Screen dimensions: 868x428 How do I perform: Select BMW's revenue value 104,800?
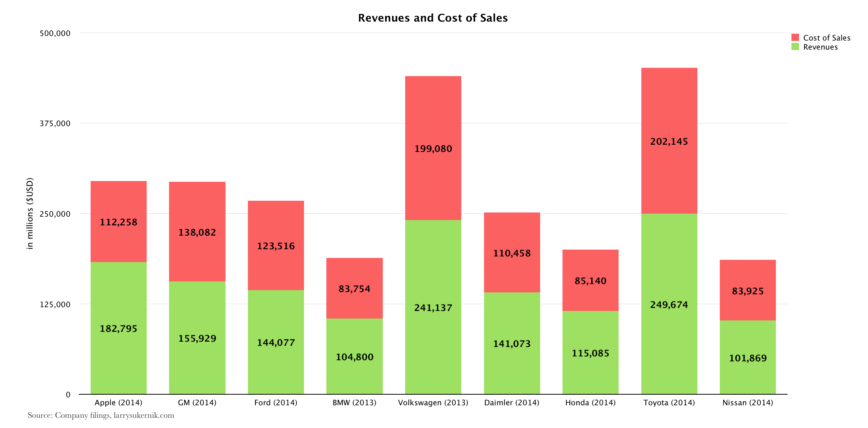(355, 357)
